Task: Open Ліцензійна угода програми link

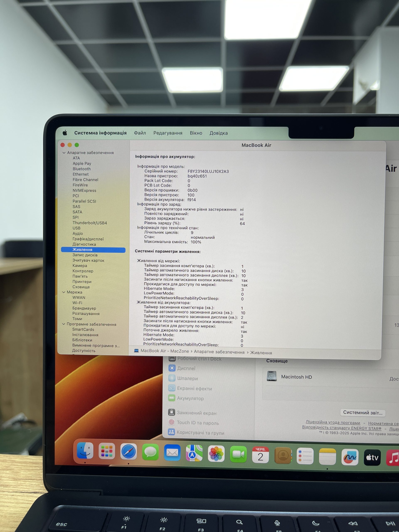Action: pyautogui.click(x=333, y=422)
